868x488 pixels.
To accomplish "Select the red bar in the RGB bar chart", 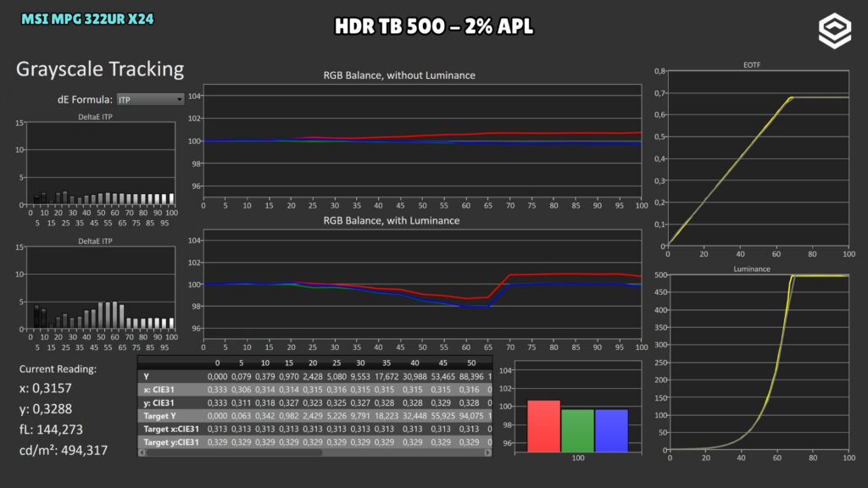I will [x=543, y=426].
